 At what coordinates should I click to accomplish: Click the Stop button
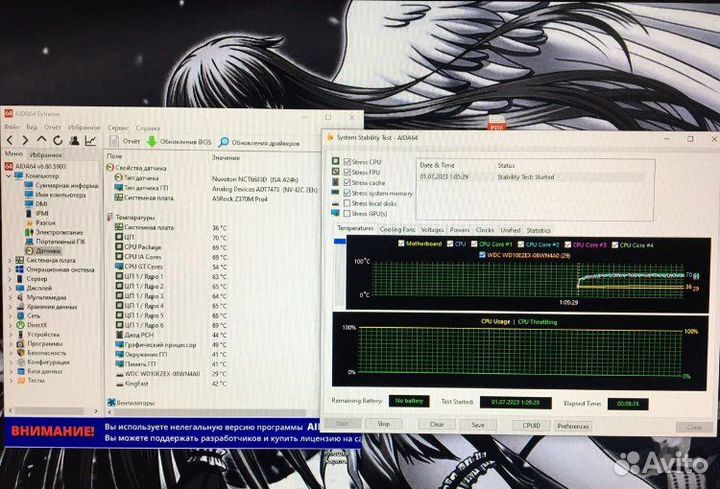click(383, 424)
